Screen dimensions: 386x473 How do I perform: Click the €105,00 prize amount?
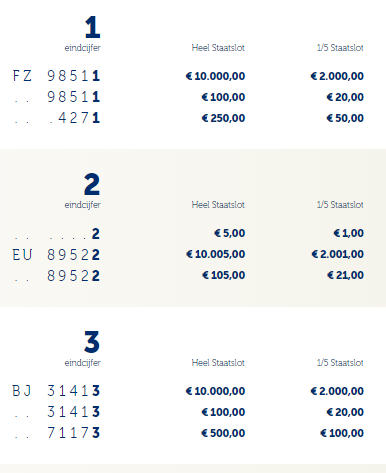pos(223,275)
